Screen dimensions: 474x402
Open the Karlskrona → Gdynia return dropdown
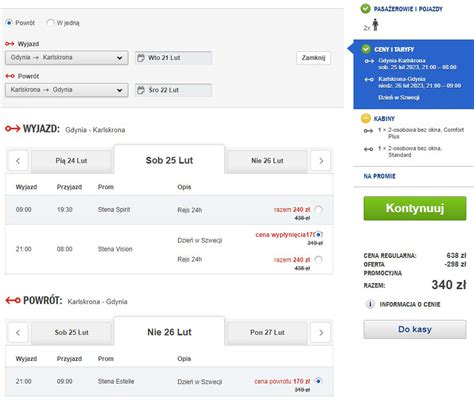coord(67,90)
